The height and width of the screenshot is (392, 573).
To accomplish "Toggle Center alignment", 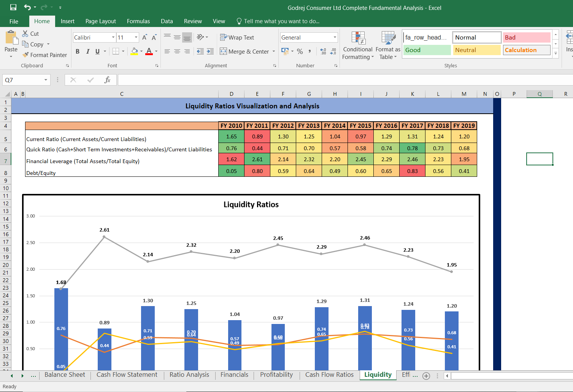I will (x=177, y=51).
